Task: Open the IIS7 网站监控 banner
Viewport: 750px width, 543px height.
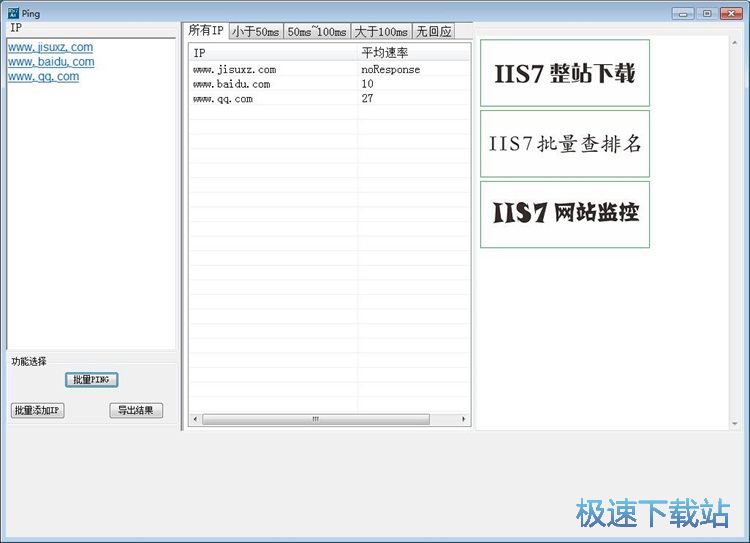Action: tap(565, 214)
